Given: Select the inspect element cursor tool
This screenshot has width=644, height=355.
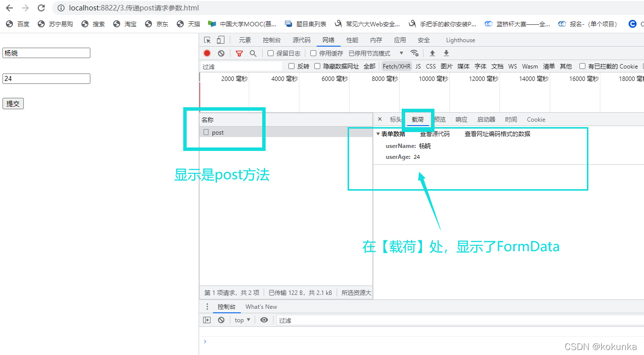Looking at the screenshot, I should coord(207,40).
